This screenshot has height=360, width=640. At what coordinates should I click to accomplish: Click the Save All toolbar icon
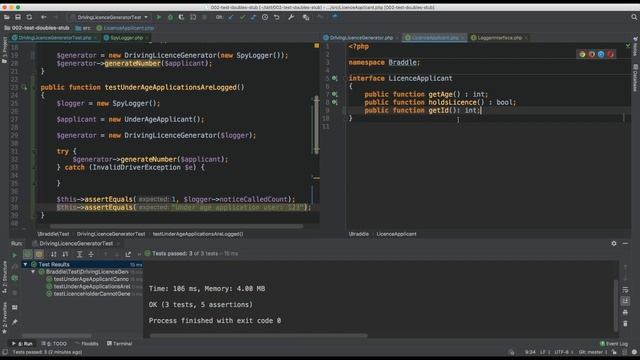[x=18, y=17]
